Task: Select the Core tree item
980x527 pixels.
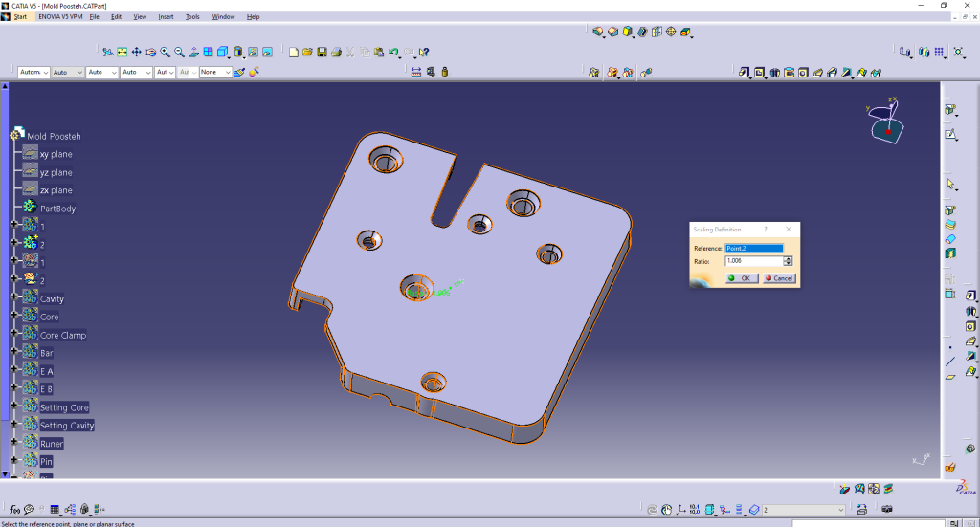Action: click(x=50, y=318)
